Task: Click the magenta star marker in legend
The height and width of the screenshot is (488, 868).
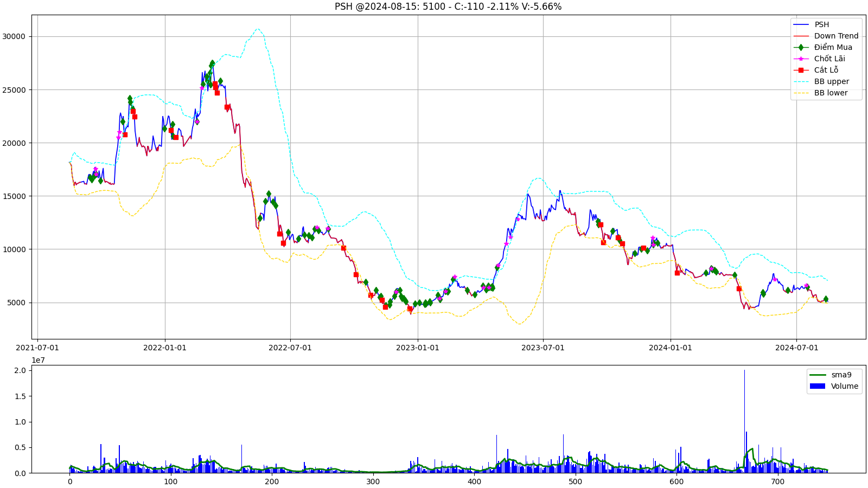Action: click(x=801, y=59)
